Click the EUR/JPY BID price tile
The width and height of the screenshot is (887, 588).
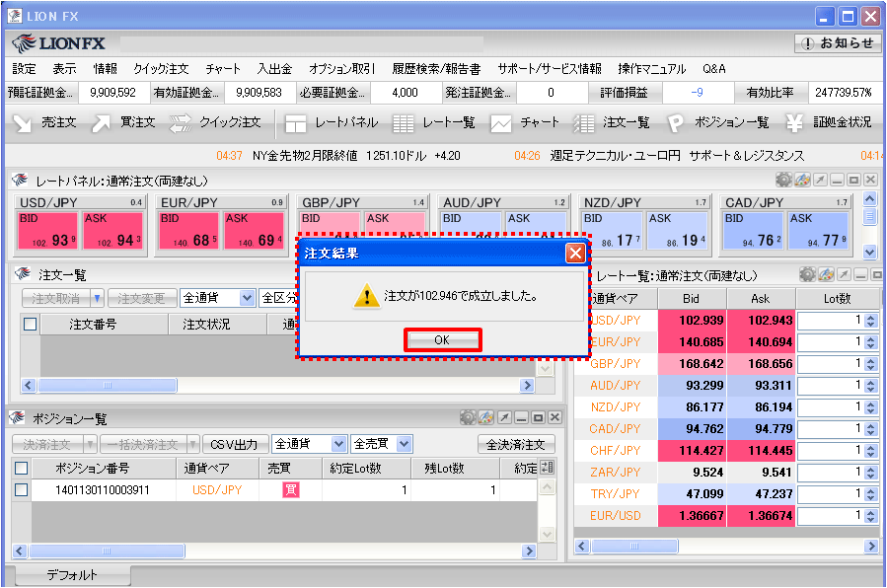pos(188,231)
